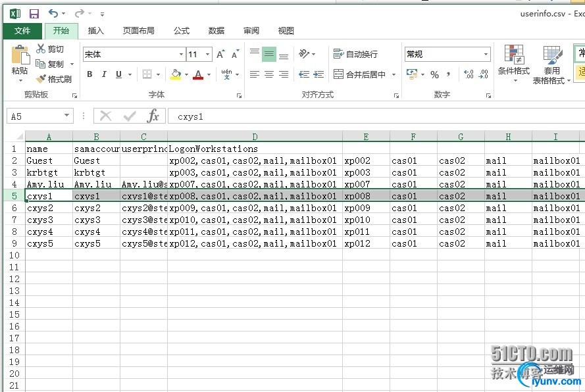585x392 pixels.
Task: Open the 宋体 font name dropdown
Action: [182, 55]
